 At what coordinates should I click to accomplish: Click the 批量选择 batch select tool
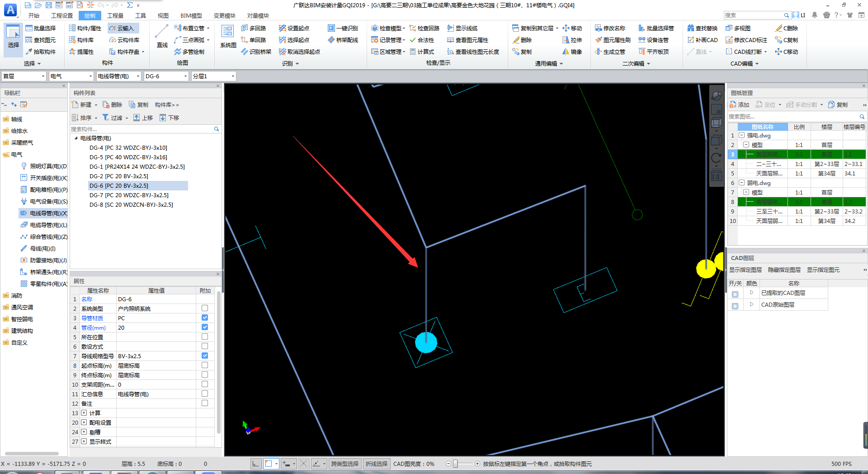(41, 28)
